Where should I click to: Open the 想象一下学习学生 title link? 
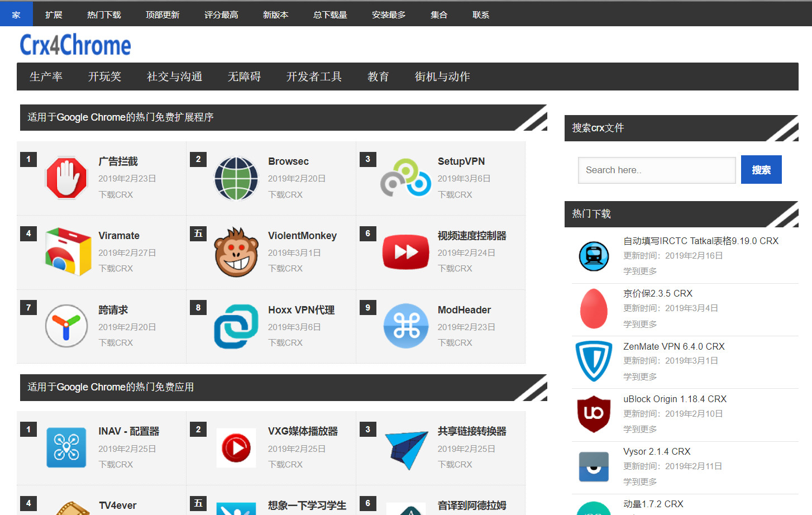point(307,506)
